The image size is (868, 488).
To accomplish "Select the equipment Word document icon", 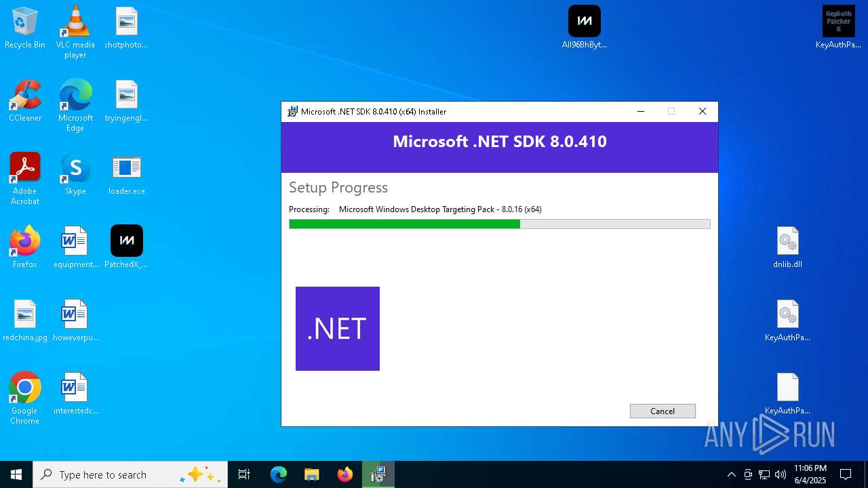I will [75, 248].
